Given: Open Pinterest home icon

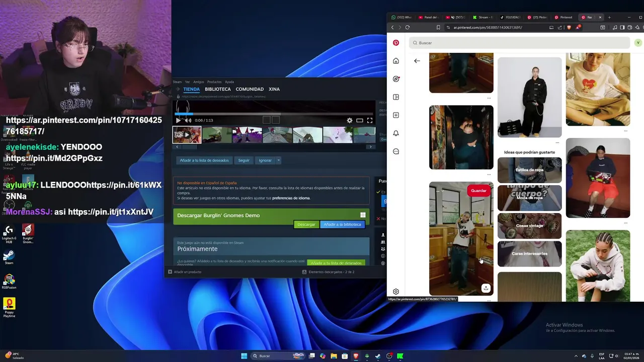Looking at the screenshot, I should coord(396,61).
